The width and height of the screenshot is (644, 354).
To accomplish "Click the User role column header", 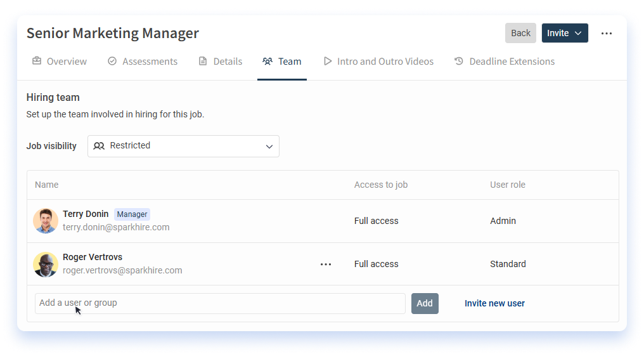I will 508,185.
